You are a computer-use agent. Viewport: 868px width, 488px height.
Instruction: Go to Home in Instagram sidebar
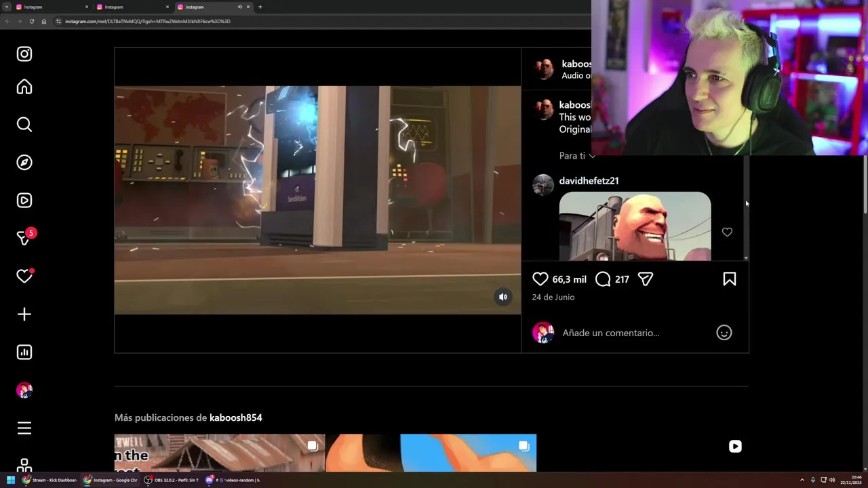(24, 87)
